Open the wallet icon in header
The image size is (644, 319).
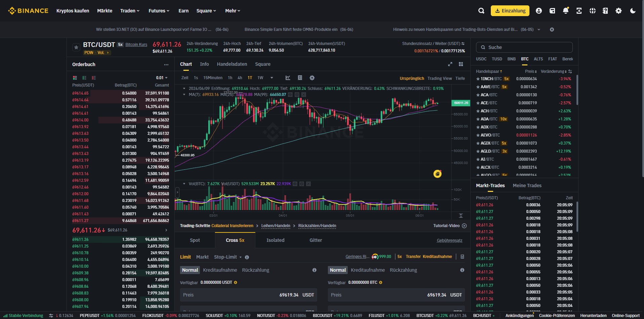point(552,11)
